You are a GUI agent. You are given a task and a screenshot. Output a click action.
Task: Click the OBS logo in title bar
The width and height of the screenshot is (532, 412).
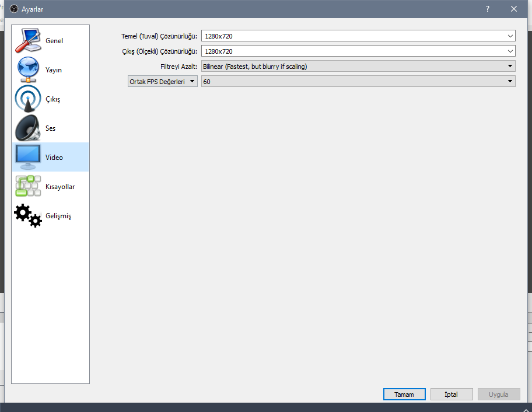14,9
